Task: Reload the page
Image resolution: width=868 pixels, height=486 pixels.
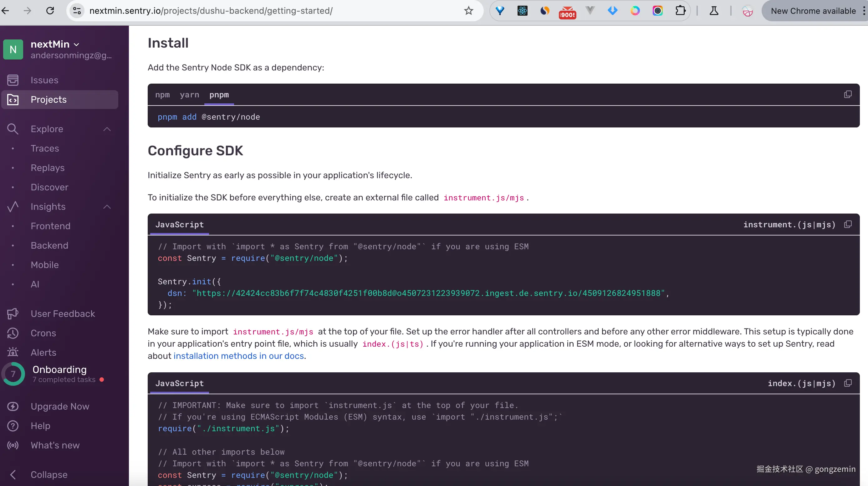Action: [x=50, y=11]
